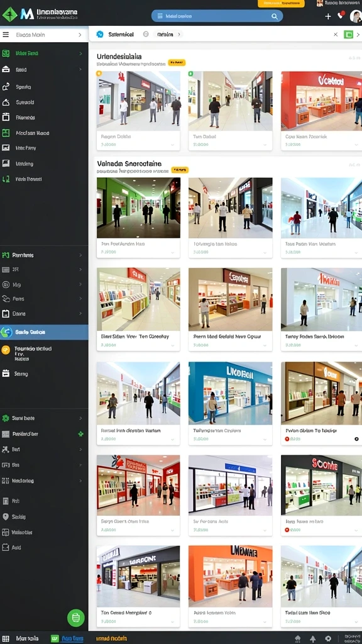Open the user avatar in top right

(356, 16)
